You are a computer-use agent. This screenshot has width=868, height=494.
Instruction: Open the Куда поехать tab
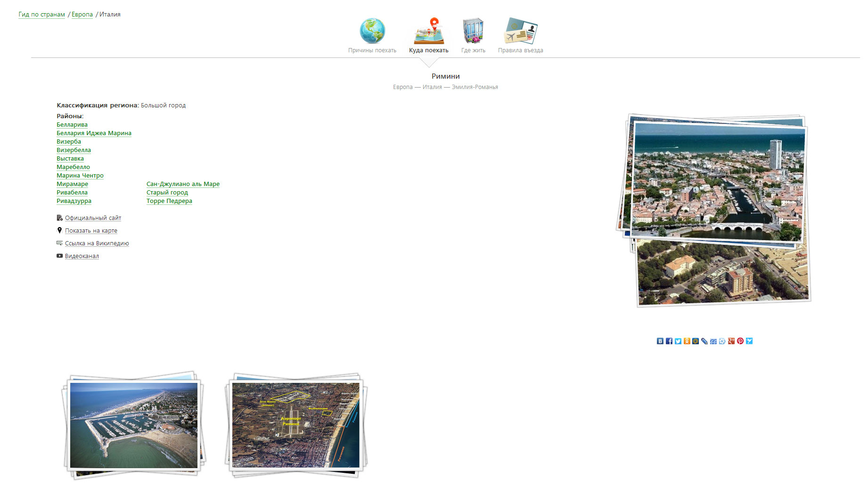429,50
